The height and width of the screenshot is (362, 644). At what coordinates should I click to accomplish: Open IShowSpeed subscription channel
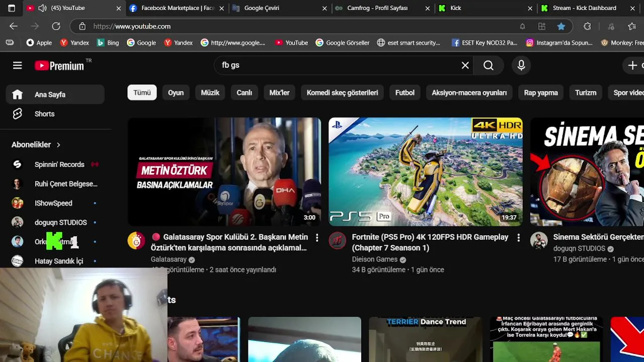[x=55, y=203]
